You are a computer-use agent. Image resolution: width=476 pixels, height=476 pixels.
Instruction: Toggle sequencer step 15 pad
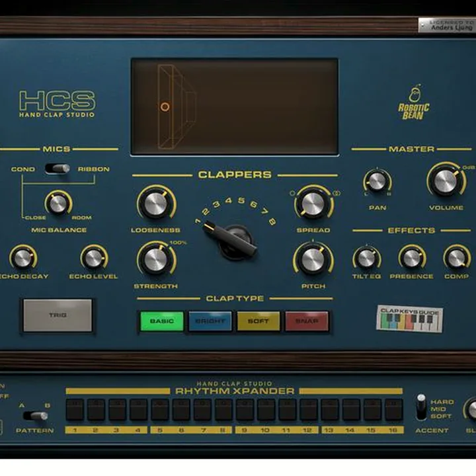tap(372, 409)
